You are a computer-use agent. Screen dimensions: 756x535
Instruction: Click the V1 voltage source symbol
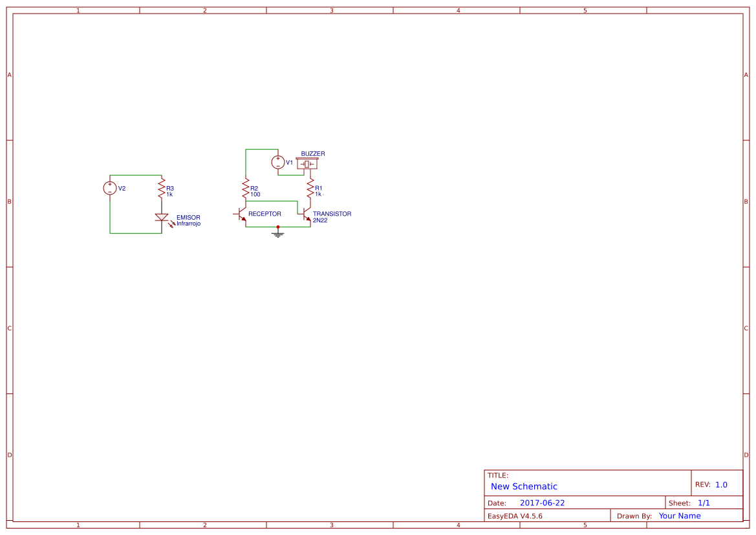[278, 162]
